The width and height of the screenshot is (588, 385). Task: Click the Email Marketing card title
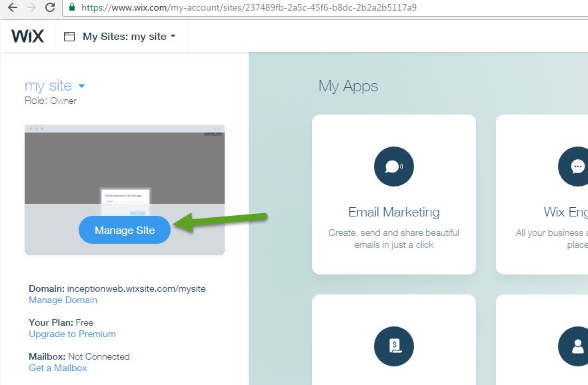pyautogui.click(x=394, y=212)
